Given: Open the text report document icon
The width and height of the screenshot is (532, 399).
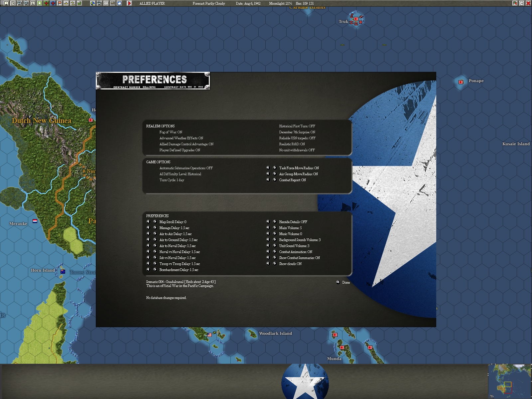Looking at the screenshot, I should pyautogui.click(x=13, y=3).
